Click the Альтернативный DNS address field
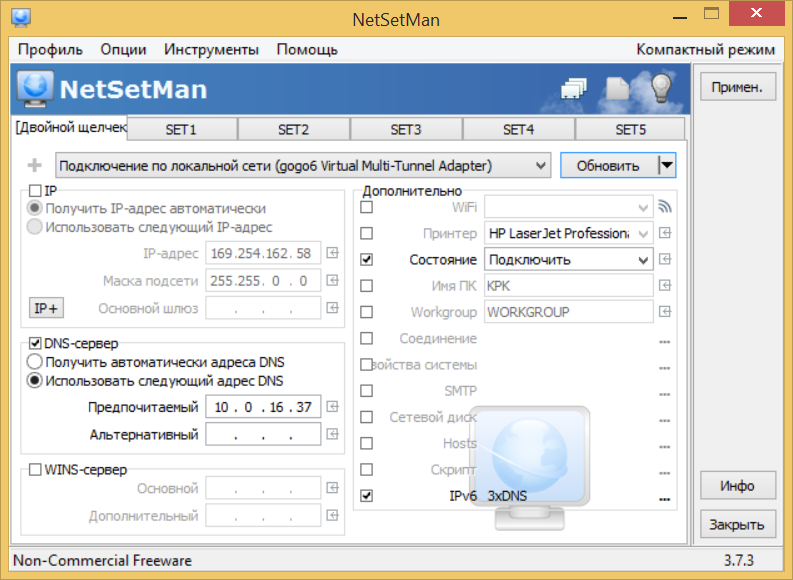This screenshot has height=580, width=793. (x=263, y=434)
